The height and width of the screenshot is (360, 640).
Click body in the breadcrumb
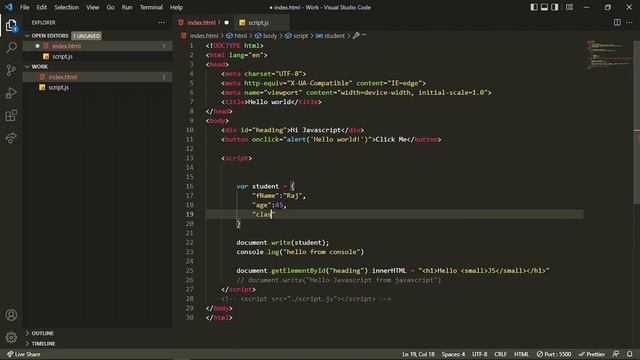pos(270,36)
